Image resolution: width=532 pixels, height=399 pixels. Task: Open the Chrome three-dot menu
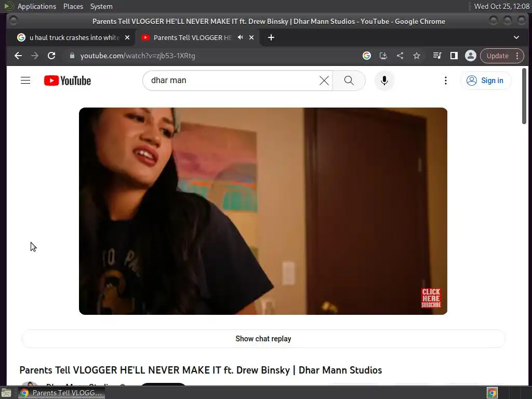click(x=517, y=56)
